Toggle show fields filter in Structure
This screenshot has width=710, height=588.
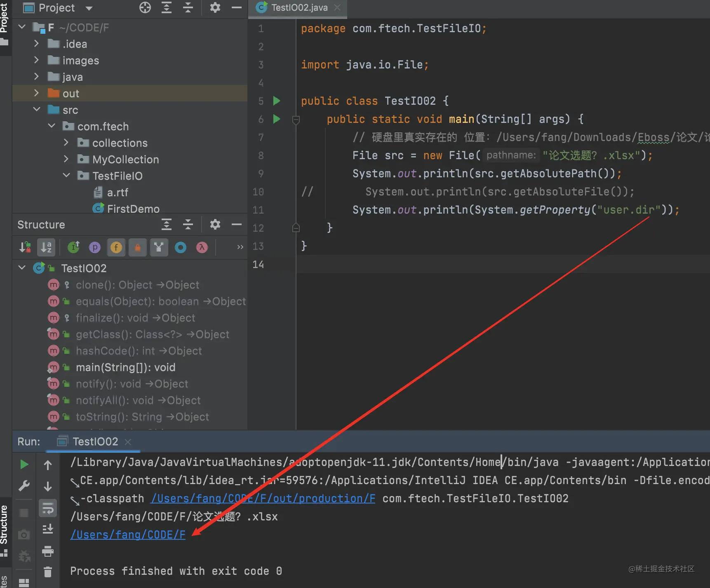tap(116, 247)
